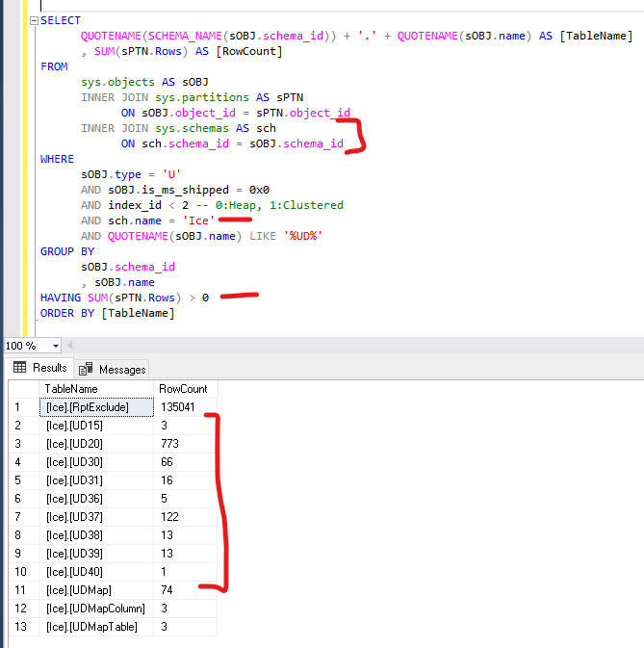The height and width of the screenshot is (648, 644).
Task: Click sys.schemas in the join clause
Action: tap(193, 128)
